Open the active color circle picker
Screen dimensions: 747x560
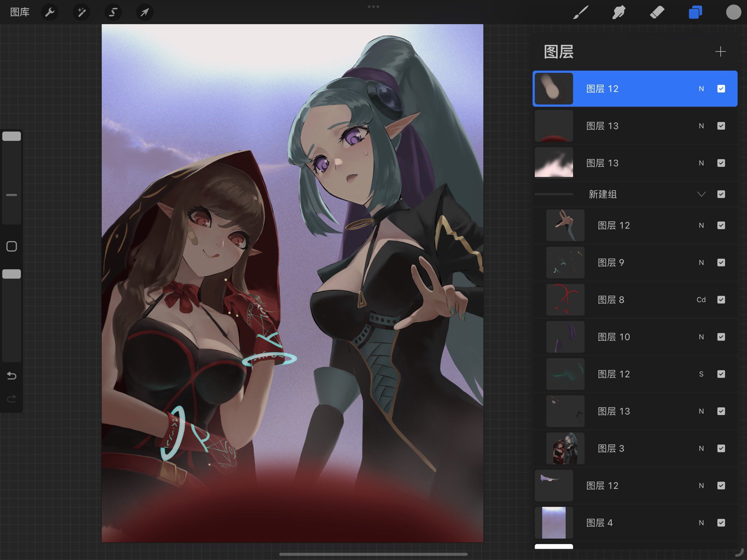point(733,12)
